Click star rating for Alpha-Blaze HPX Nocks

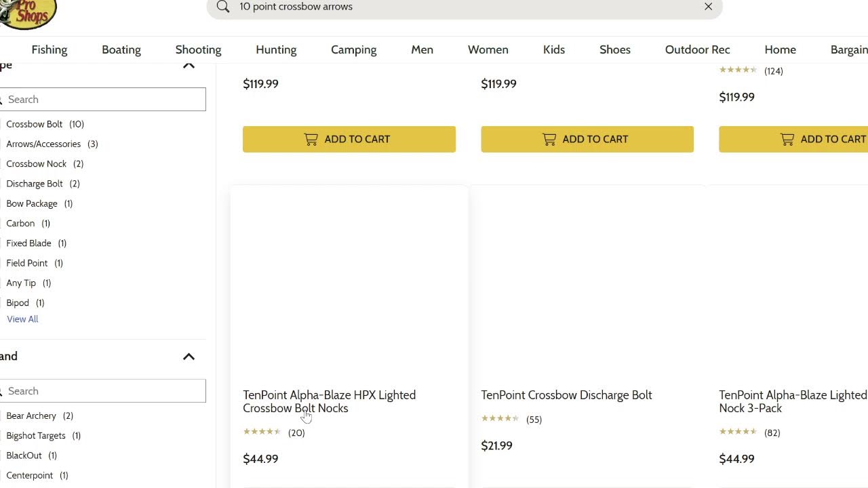(262, 432)
